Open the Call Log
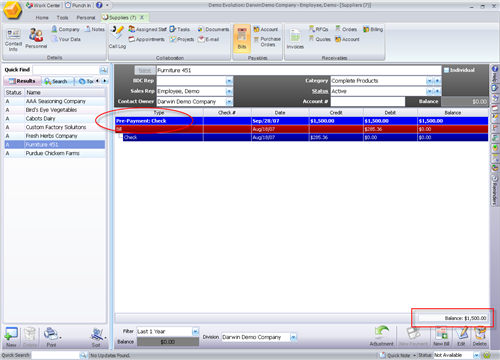This screenshot has width=500, height=360. [117, 37]
